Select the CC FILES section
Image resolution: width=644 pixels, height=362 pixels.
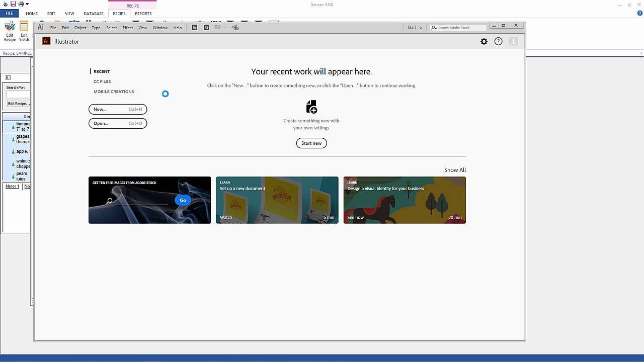[x=102, y=81]
